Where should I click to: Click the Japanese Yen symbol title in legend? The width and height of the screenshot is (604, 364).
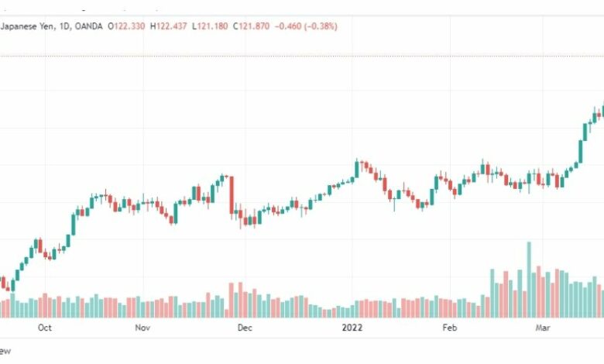tap(28, 26)
